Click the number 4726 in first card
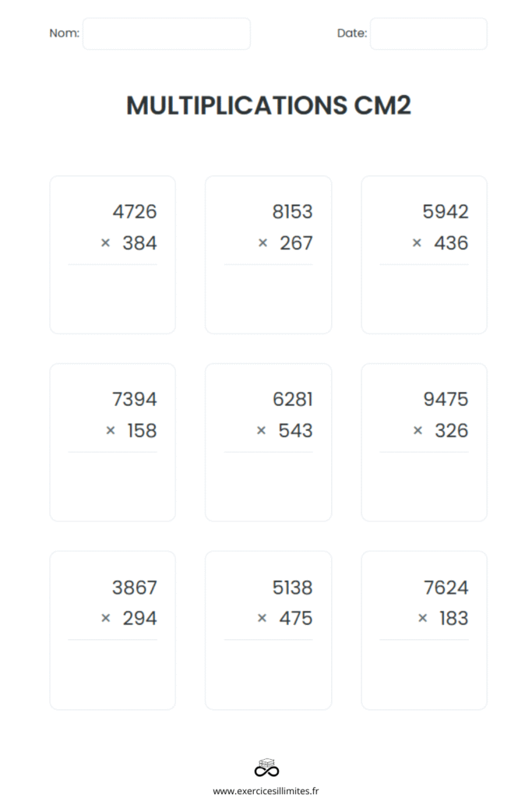The width and height of the screenshot is (532, 798). point(135,212)
